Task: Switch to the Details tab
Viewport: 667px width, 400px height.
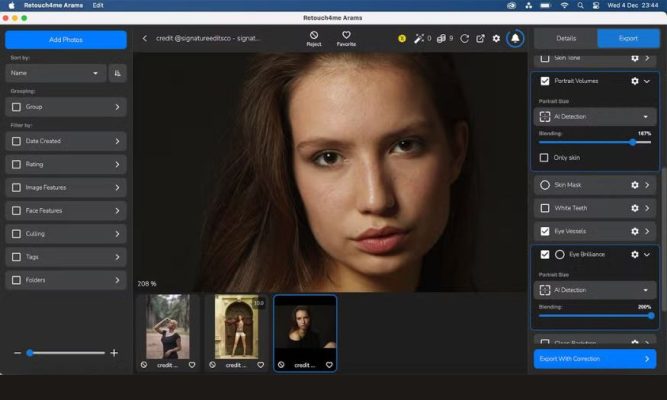Action: pyautogui.click(x=565, y=39)
